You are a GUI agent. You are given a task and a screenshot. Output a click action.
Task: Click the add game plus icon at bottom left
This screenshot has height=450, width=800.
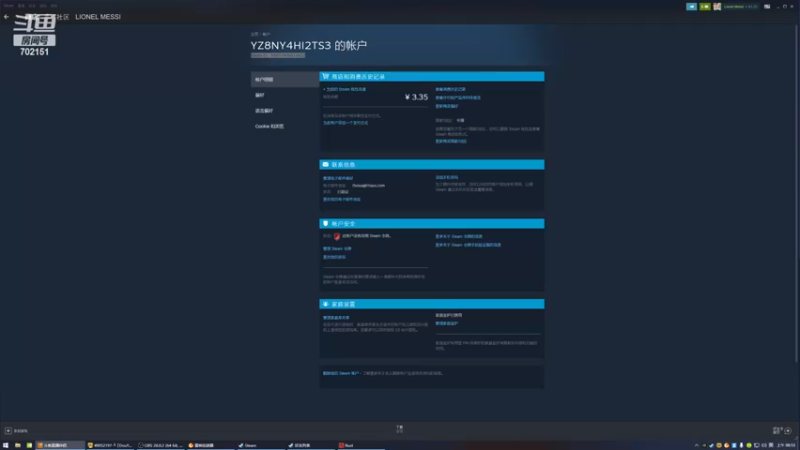point(8,431)
